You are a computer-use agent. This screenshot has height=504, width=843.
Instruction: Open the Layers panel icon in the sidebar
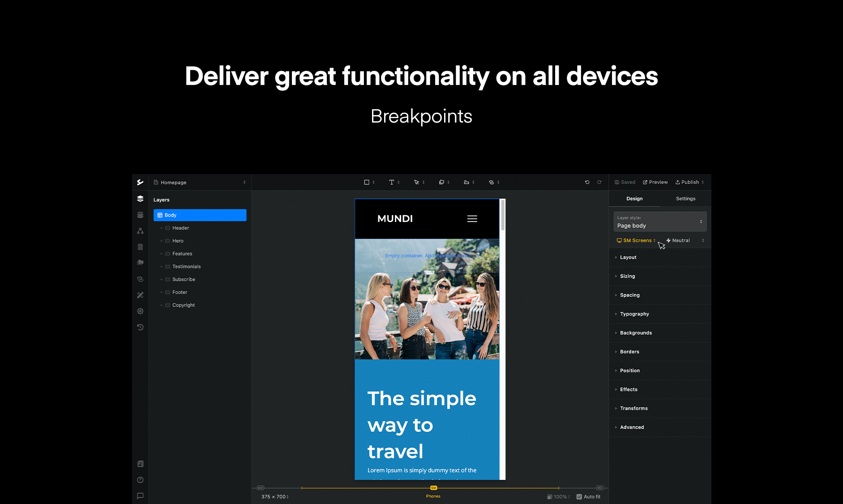[140, 198]
